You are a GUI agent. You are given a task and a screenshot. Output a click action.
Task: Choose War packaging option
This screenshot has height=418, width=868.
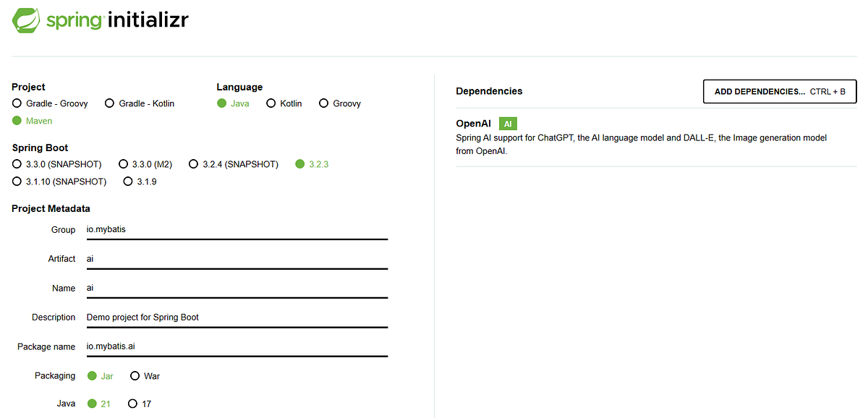(x=145, y=376)
